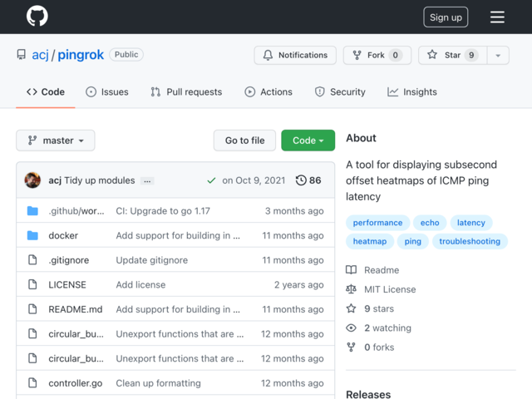The width and height of the screenshot is (532, 399).
Task: Expand the green Code dropdown
Action: pyautogui.click(x=308, y=140)
